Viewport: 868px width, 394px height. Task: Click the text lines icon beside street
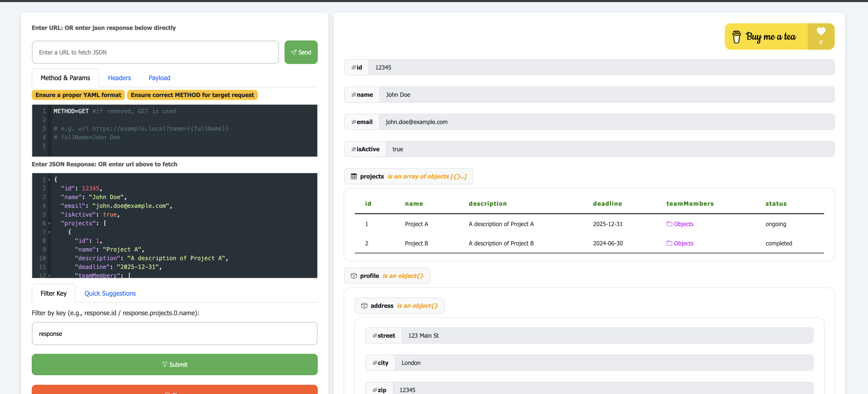(x=375, y=336)
